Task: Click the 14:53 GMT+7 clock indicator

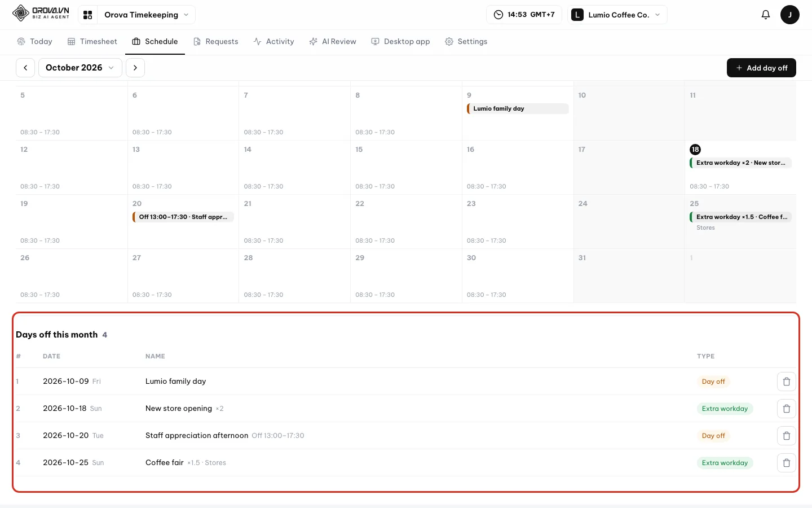Action: coord(524,15)
